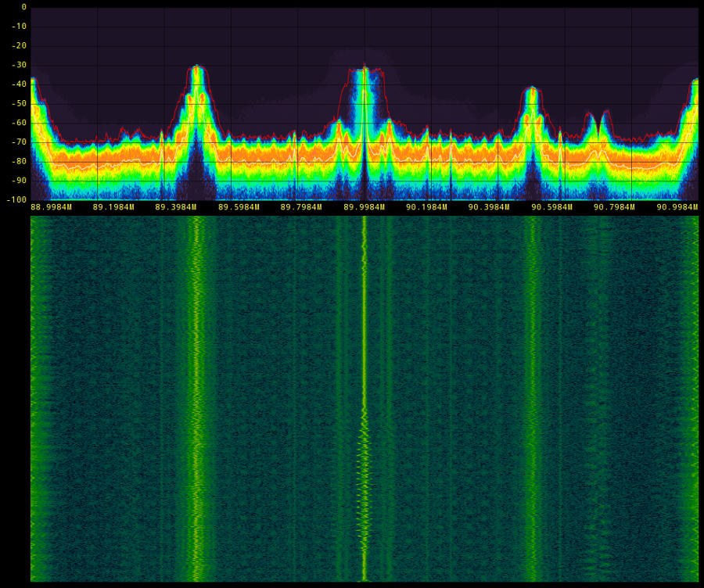This screenshot has height=588, width=704.
Task: Click the -30 dB scale label
Action: coord(19,65)
